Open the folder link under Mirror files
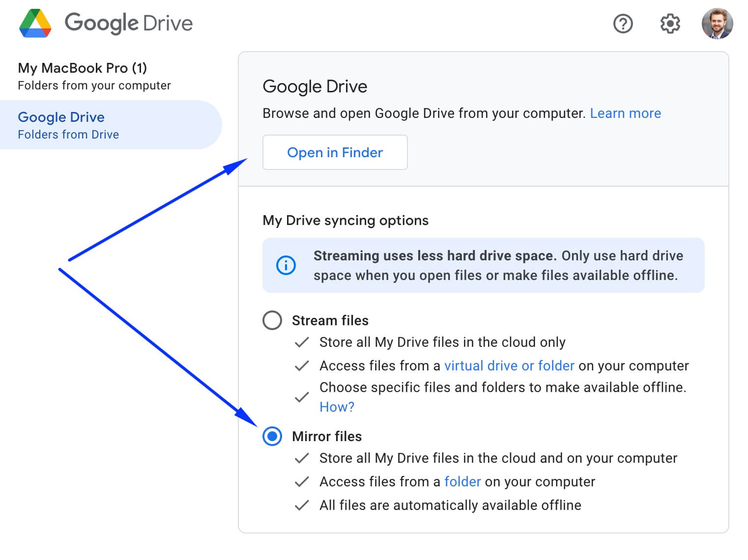The height and width of the screenshot is (560, 748). 462,482
